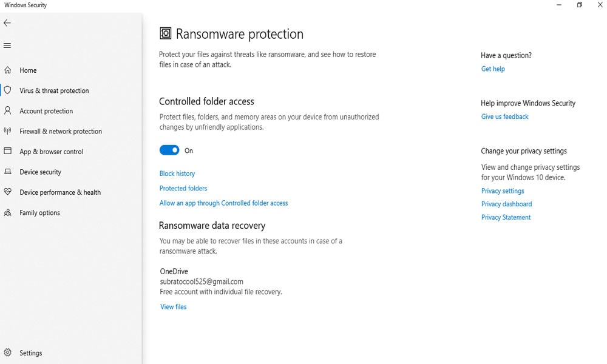Open Device performance & health

[60, 192]
